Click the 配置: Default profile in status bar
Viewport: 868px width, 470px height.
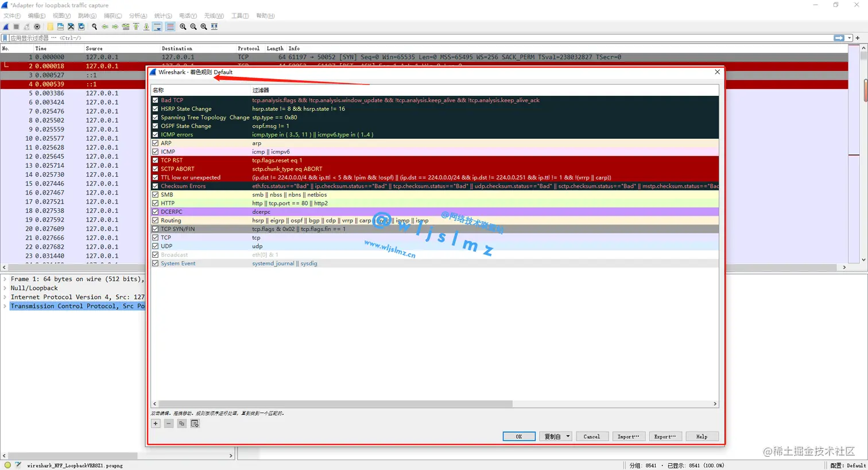(848, 465)
